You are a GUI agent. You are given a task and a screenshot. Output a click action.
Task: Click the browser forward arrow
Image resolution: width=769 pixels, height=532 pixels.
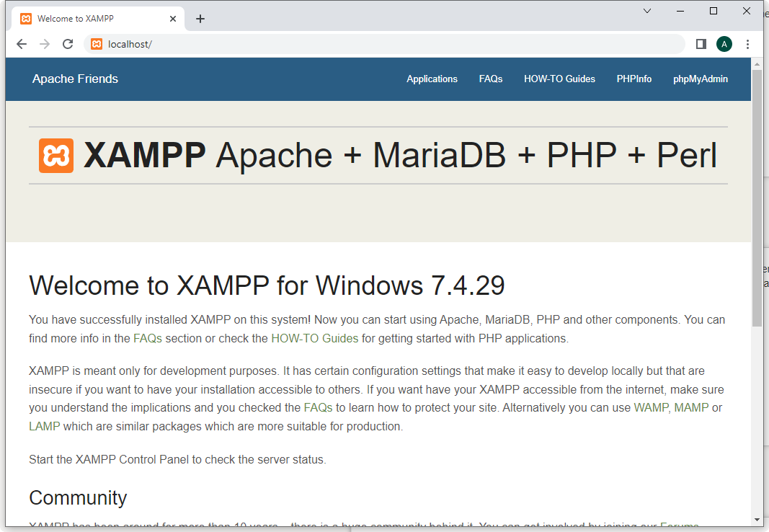point(45,44)
